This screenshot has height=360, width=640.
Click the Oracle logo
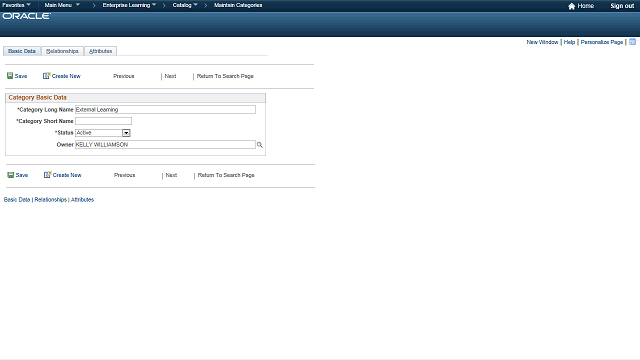tap(27, 16)
